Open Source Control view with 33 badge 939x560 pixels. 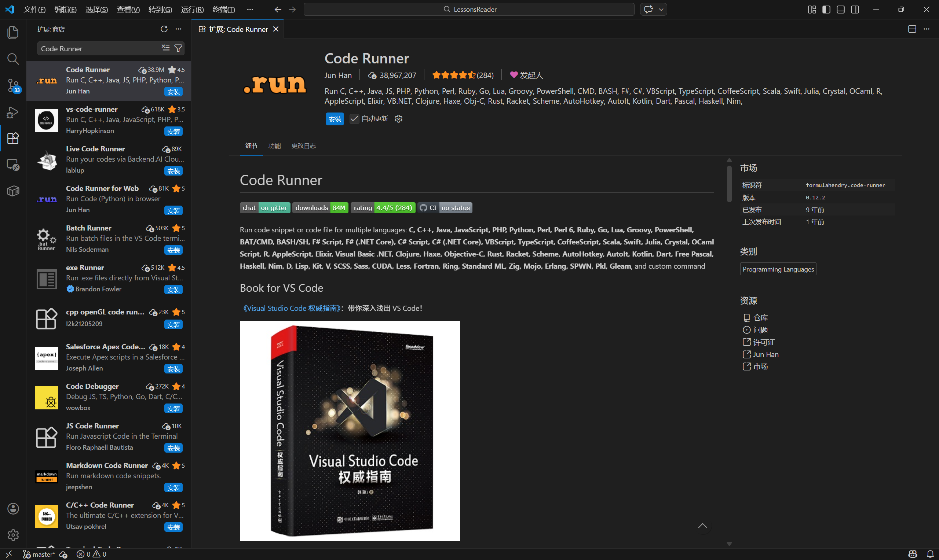(x=13, y=86)
